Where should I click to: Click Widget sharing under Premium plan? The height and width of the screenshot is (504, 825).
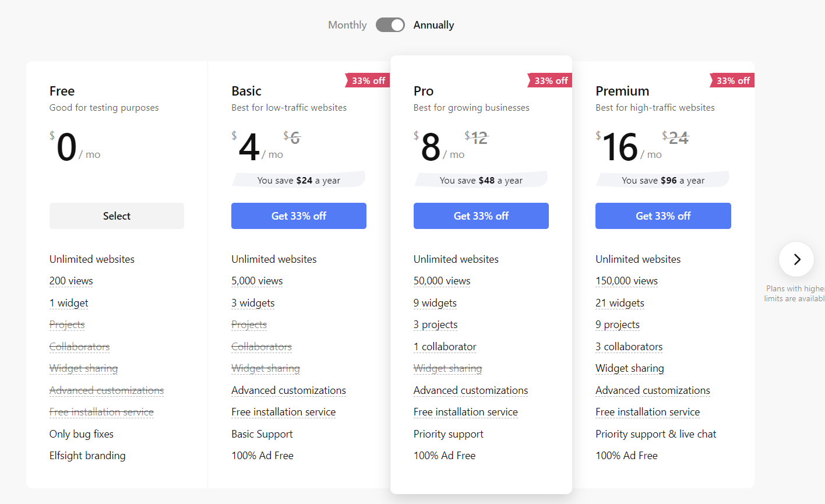coord(630,368)
